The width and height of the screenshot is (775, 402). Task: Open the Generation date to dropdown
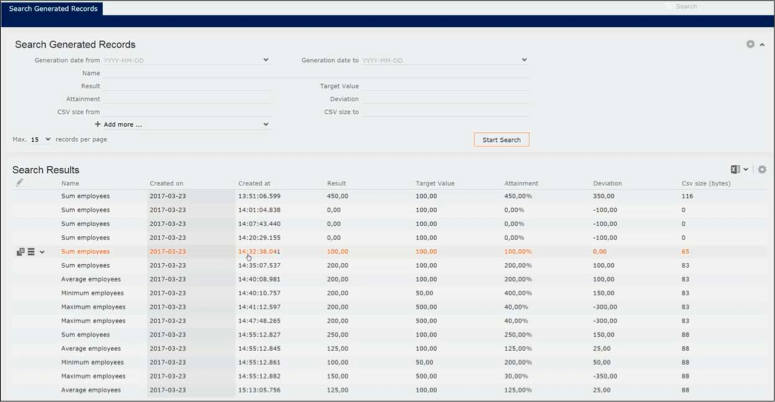(x=524, y=60)
